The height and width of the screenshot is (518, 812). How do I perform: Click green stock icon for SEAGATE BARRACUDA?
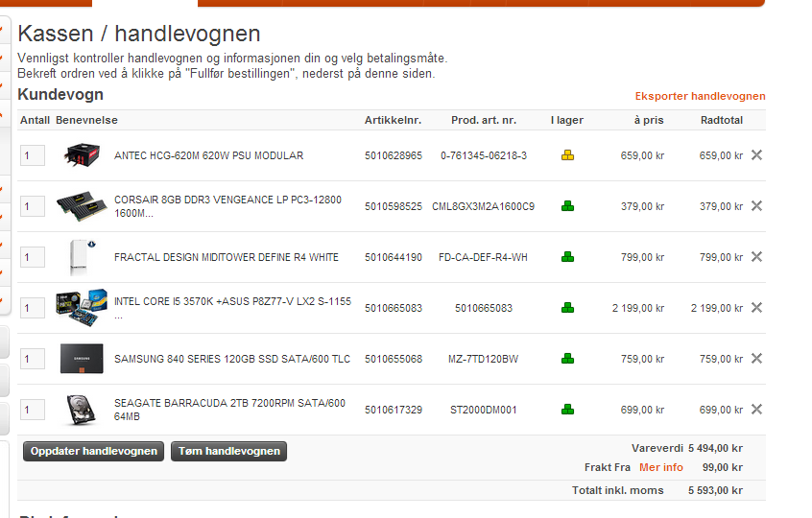pyautogui.click(x=567, y=409)
